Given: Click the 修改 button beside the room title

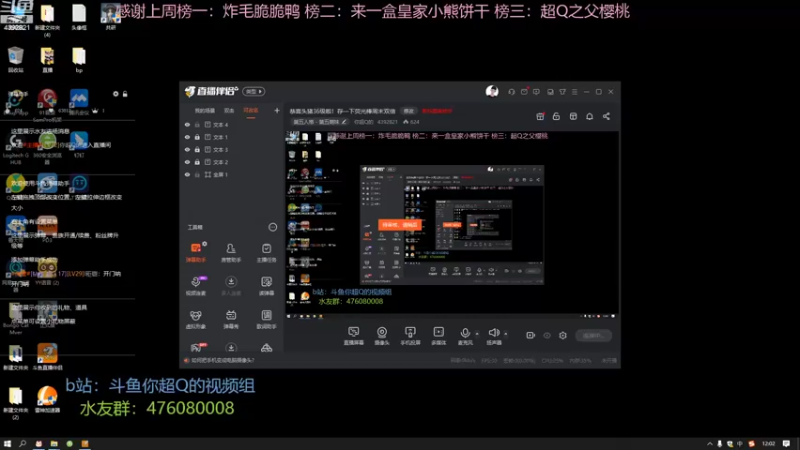Looking at the screenshot, I should [409, 111].
